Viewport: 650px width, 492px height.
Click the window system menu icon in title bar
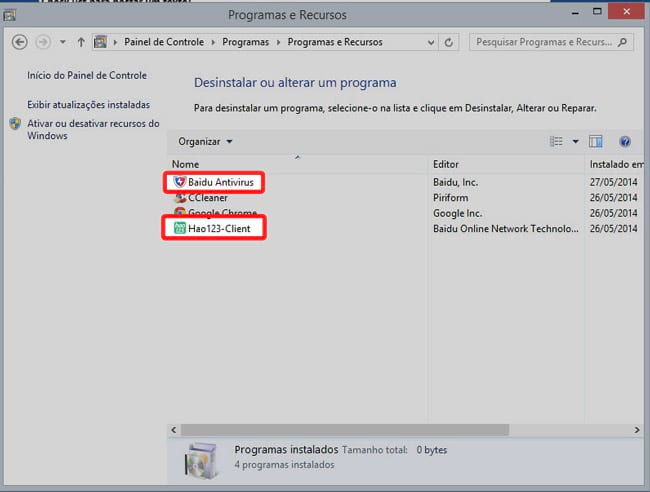coord(10,15)
